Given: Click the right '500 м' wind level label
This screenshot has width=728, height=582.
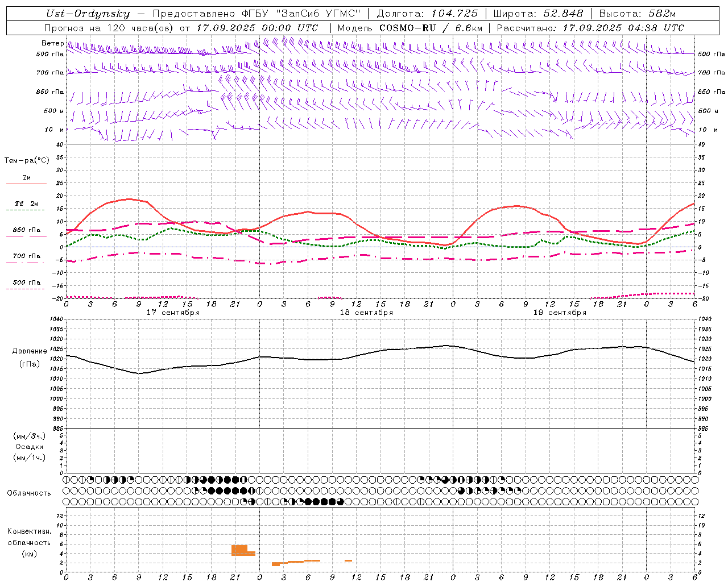Looking at the screenshot, I should [x=708, y=111].
